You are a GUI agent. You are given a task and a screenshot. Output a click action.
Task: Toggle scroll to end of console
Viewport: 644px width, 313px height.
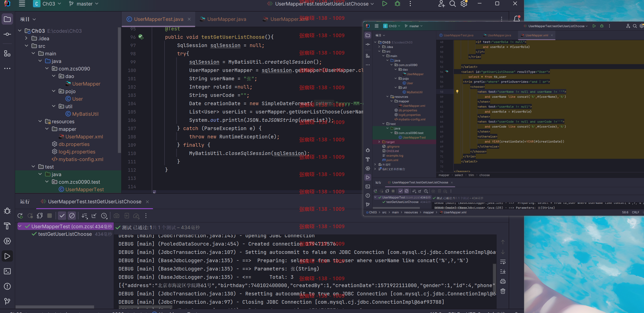[x=503, y=271]
